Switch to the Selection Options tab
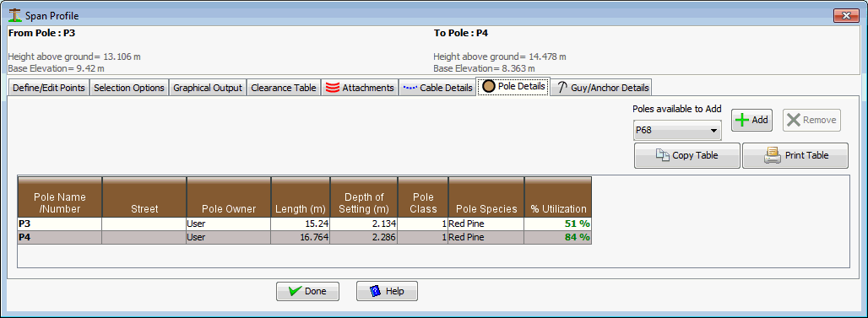Screen dimensions: 868x318 (x=129, y=88)
